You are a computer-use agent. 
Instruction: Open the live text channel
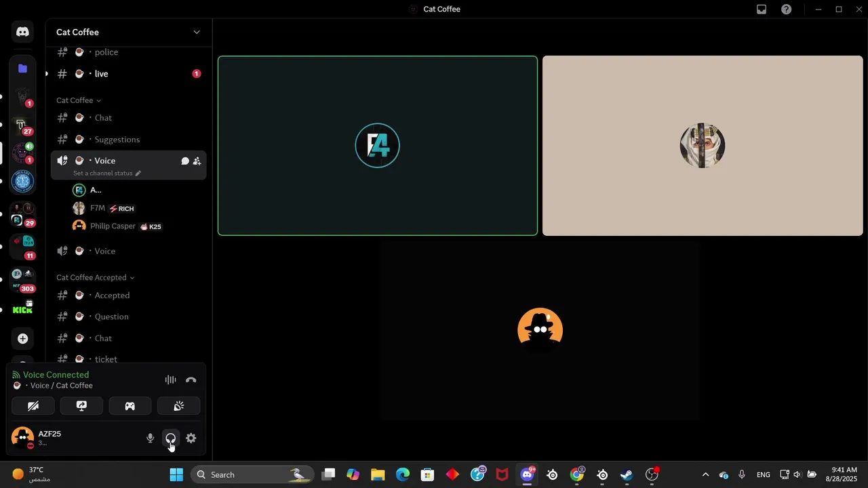[x=128, y=74]
